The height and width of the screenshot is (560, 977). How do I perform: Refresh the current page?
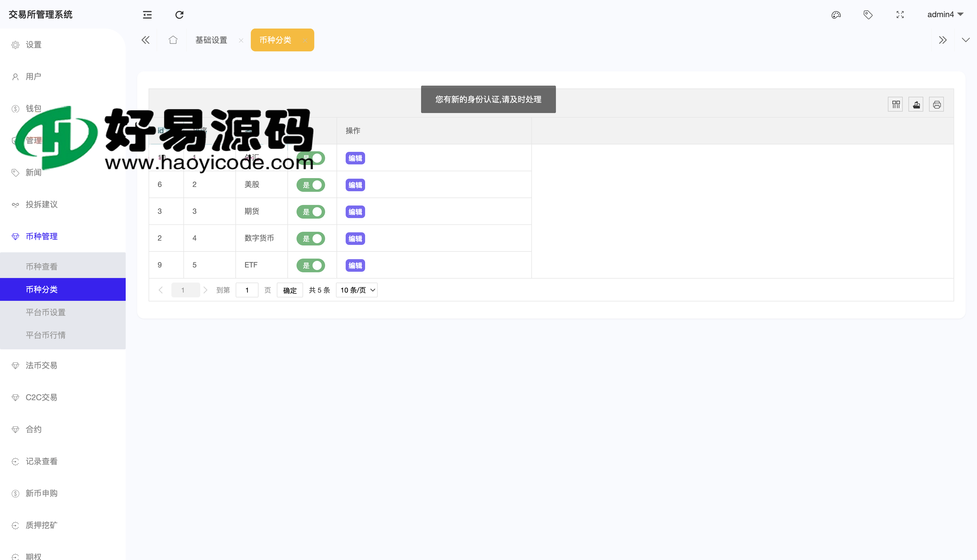[x=179, y=14]
